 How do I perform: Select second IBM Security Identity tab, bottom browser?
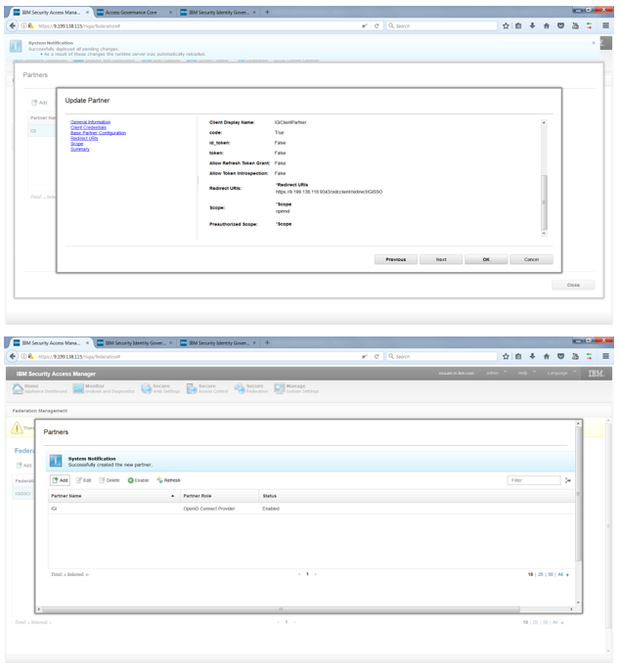(134, 343)
